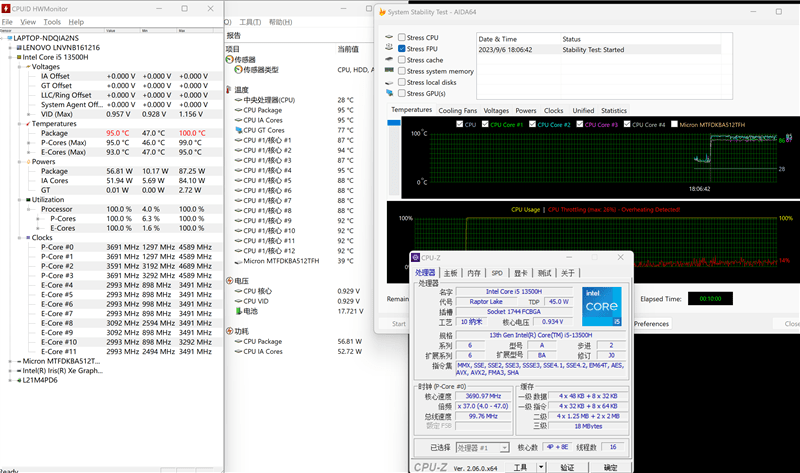
Task: Click the Elapsed Time 00:10:00 display
Action: pos(710,298)
